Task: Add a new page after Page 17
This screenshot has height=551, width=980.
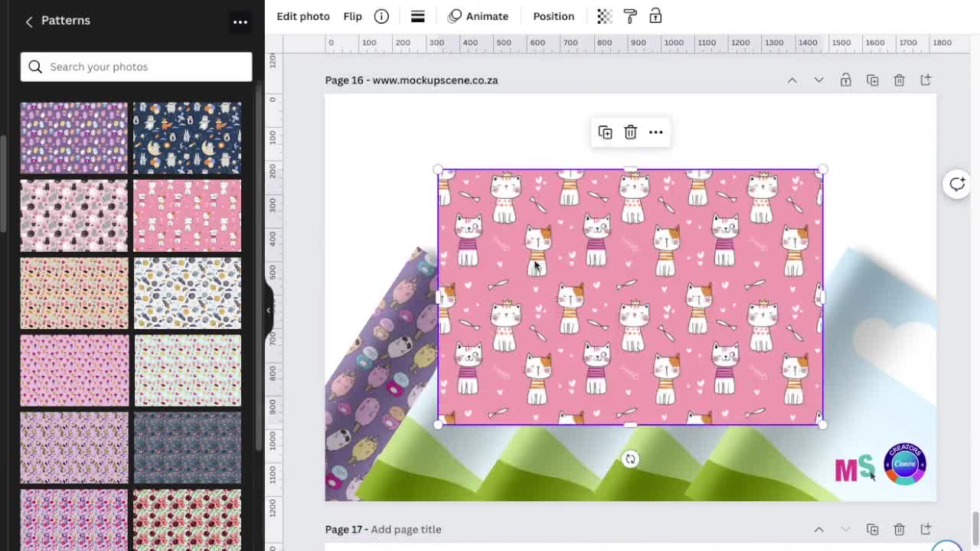Action: (926, 530)
